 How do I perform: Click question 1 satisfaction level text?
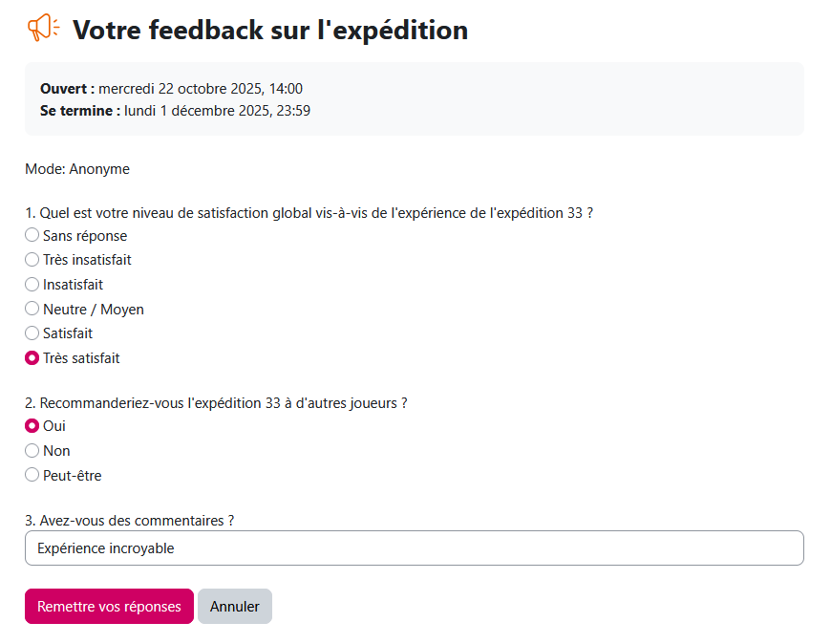tap(309, 213)
